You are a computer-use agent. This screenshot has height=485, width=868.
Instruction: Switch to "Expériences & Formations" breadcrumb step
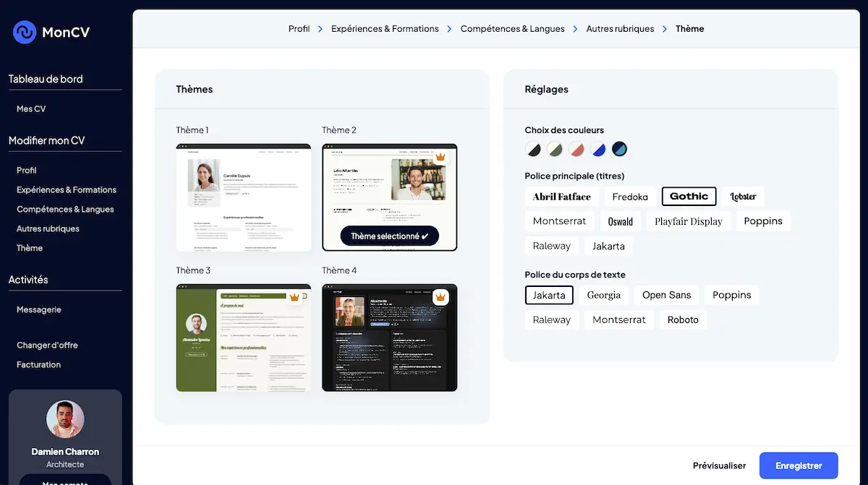[385, 28]
